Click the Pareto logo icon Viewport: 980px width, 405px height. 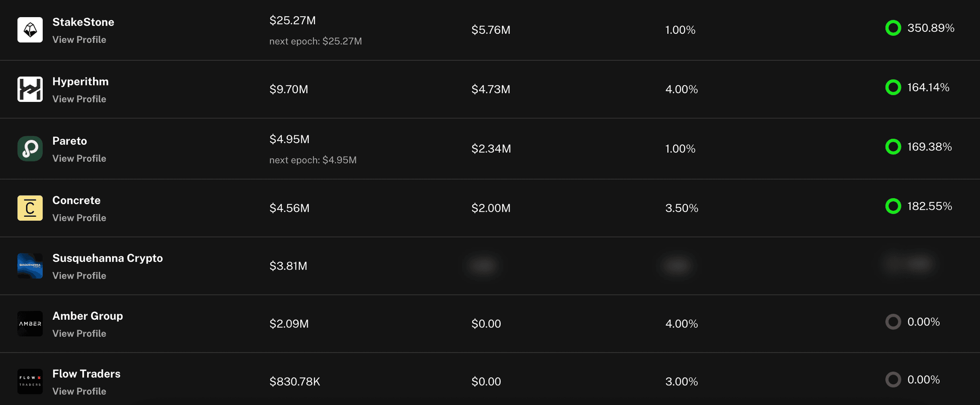30,149
